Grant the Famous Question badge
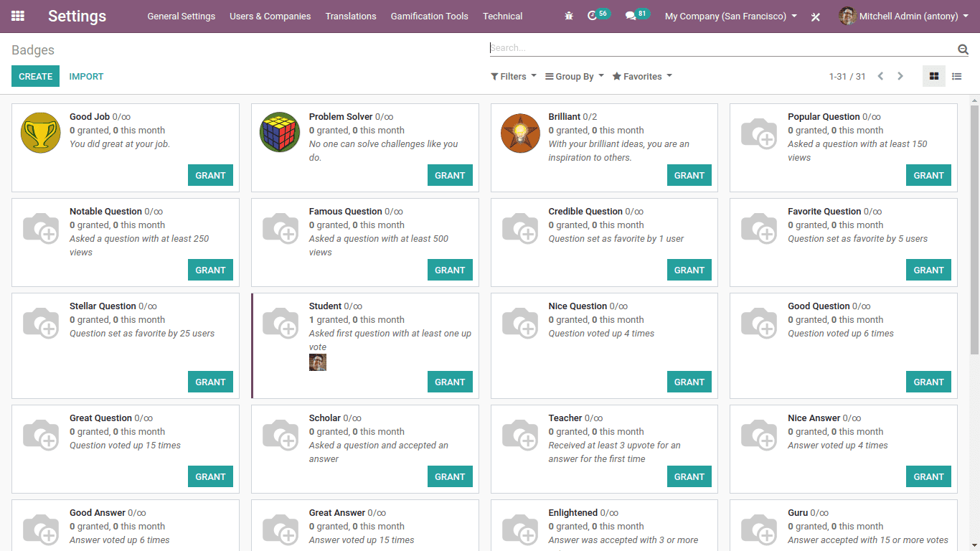Image resolution: width=980 pixels, height=551 pixels. pos(450,270)
